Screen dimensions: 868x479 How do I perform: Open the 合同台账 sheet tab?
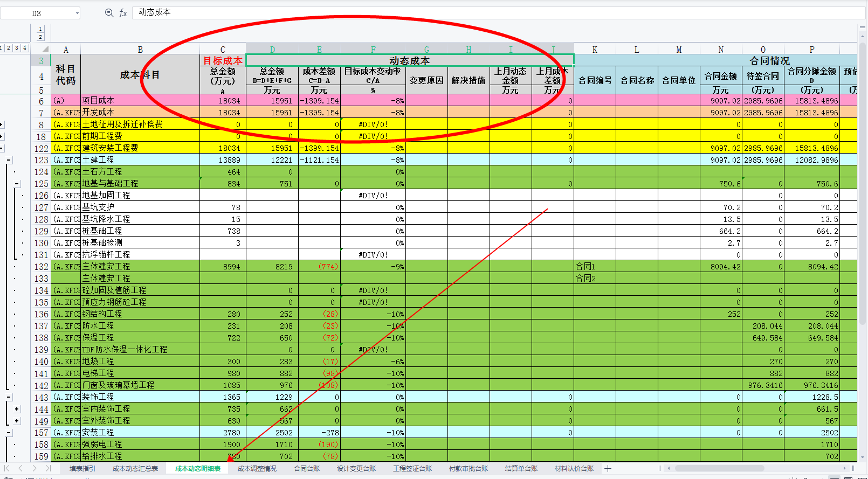click(x=307, y=469)
